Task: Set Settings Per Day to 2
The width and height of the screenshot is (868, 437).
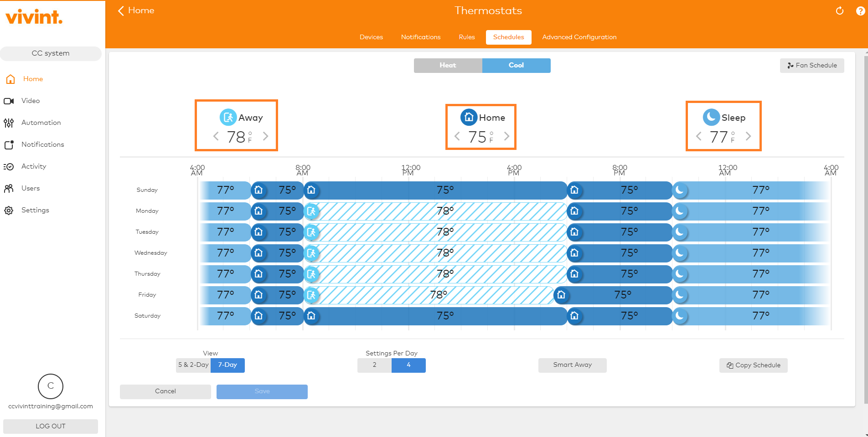Action: (374, 365)
